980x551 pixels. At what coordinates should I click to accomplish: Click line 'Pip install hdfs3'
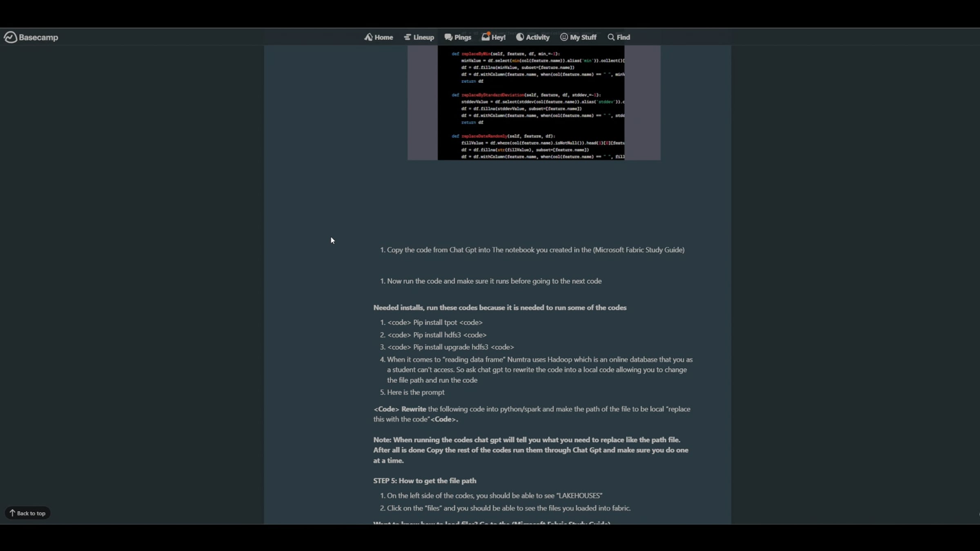click(437, 335)
